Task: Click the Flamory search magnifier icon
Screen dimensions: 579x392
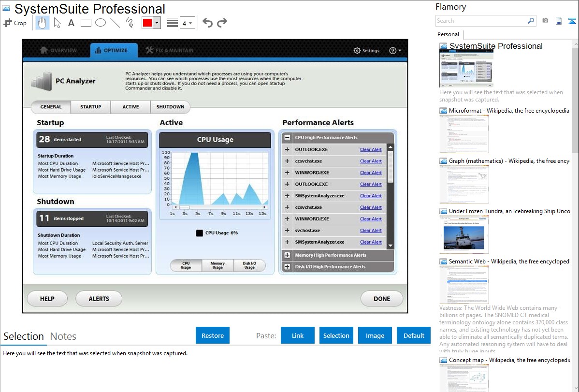Action: point(531,21)
